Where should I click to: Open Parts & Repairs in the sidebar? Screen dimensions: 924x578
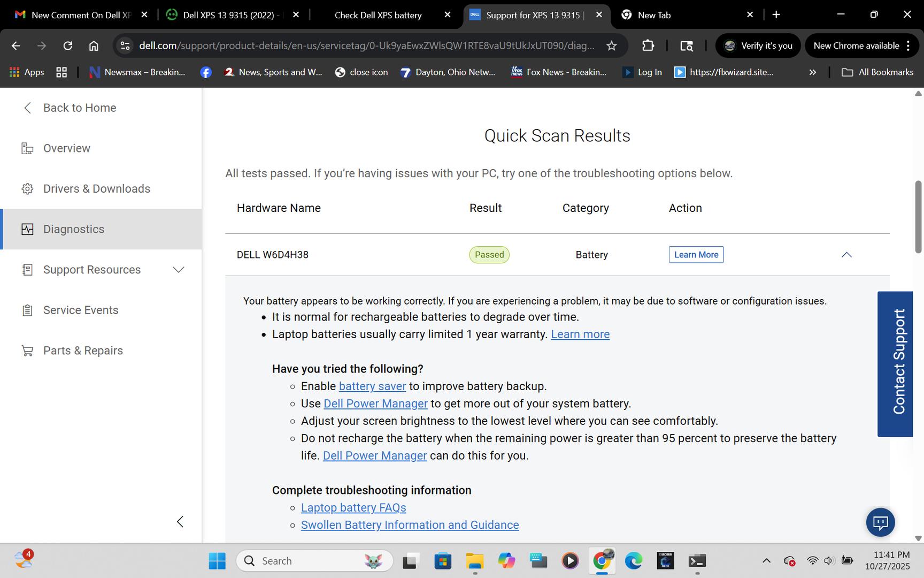(83, 351)
